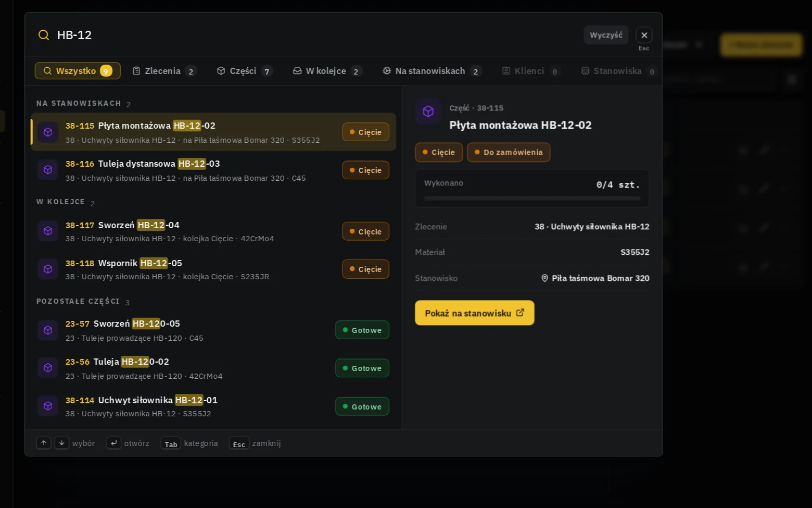Click the order link 38 · Uchwyty siłownika HB-12
812x508 pixels.
tap(592, 227)
